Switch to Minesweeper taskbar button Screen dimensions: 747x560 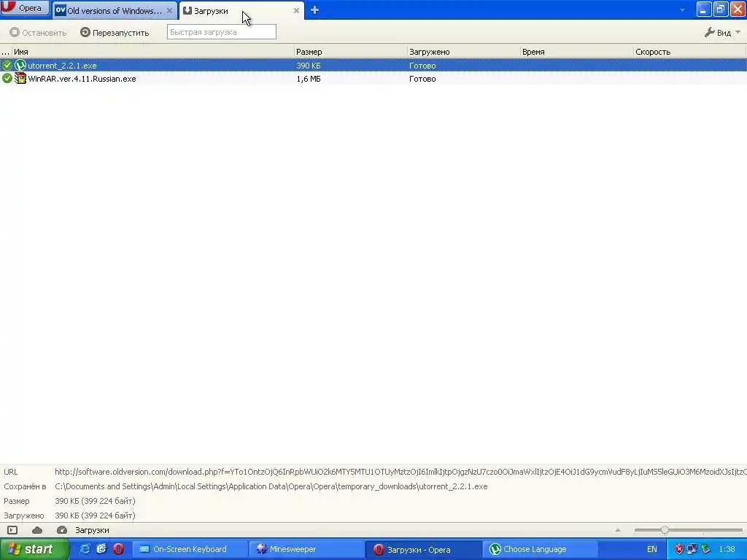[x=307, y=549]
